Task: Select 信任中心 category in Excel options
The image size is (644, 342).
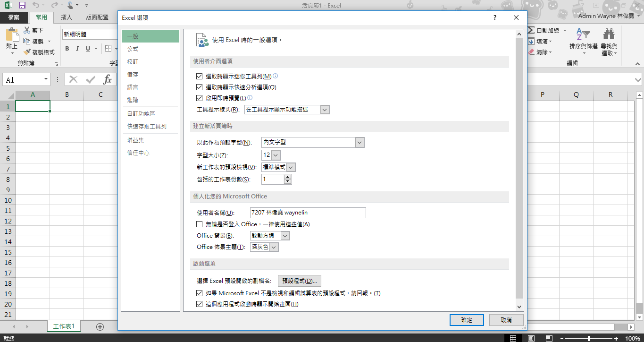Action: [x=150, y=153]
